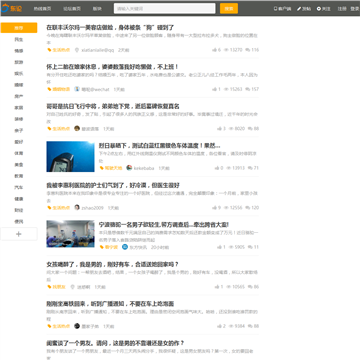Click the avatar next to @wechat user
Screen dimensions: 360x360
pyautogui.click(x=77, y=89)
